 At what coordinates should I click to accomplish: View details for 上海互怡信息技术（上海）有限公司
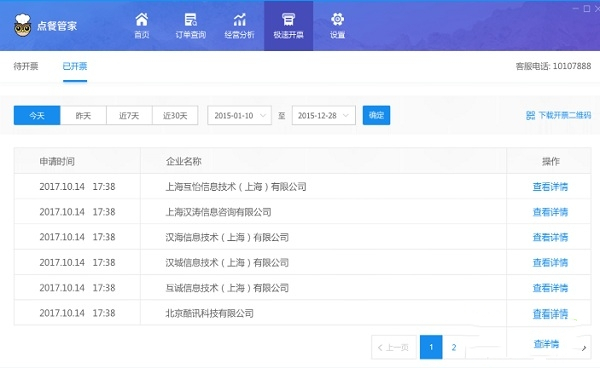coord(550,187)
